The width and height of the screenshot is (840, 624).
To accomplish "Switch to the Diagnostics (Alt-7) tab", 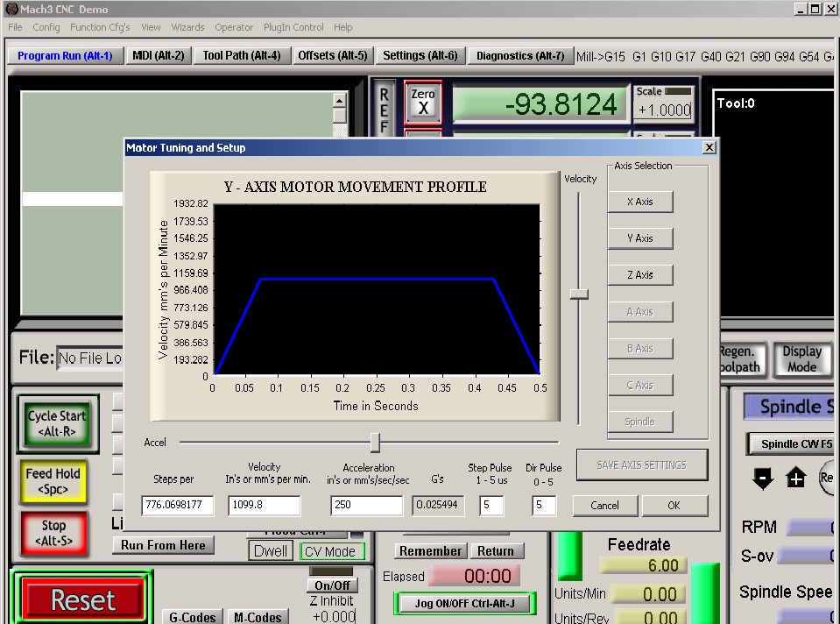I will coord(520,55).
